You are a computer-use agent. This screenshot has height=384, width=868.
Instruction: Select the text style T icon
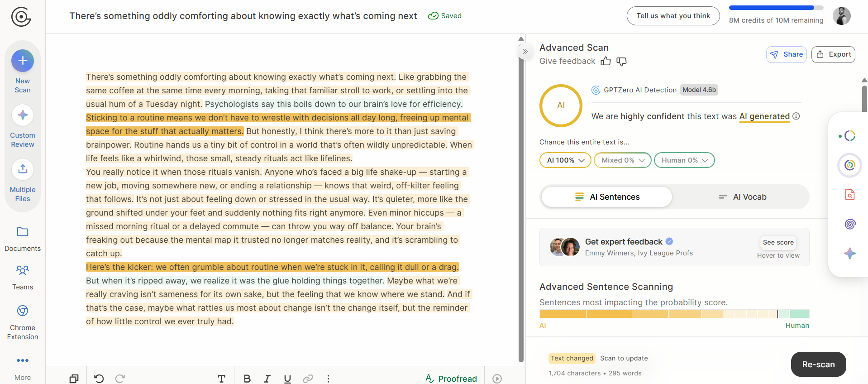click(221, 379)
